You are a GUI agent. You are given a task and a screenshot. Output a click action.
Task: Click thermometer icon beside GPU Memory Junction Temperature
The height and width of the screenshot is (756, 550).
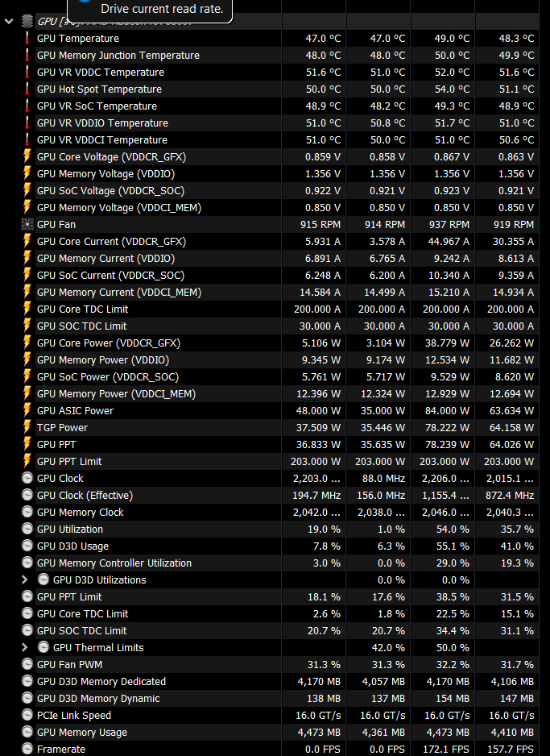[27, 55]
